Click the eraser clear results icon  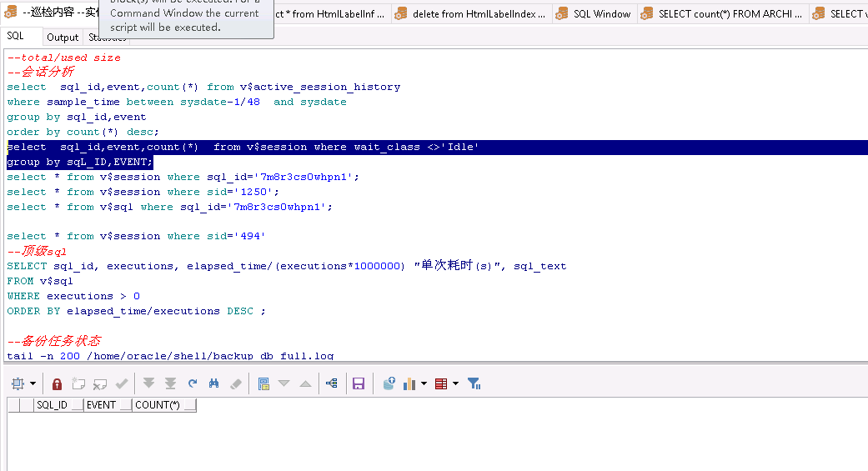click(x=235, y=384)
